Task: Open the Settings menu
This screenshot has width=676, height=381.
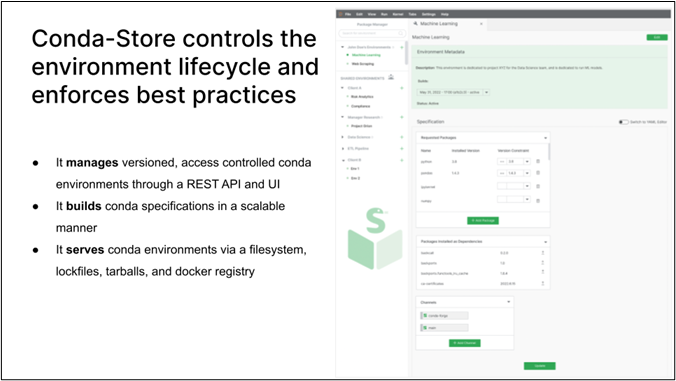Action: (x=428, y=14)
